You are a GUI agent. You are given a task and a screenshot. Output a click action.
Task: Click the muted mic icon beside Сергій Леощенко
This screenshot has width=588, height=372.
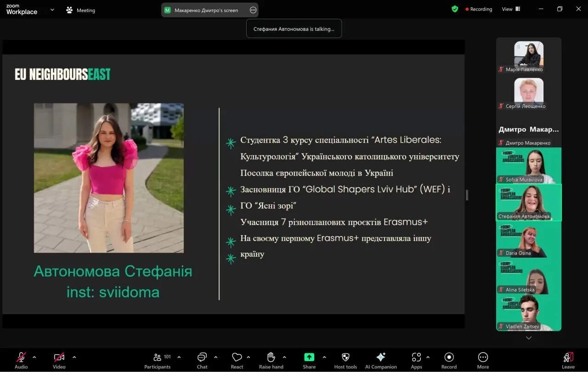(x=501, y=106)
